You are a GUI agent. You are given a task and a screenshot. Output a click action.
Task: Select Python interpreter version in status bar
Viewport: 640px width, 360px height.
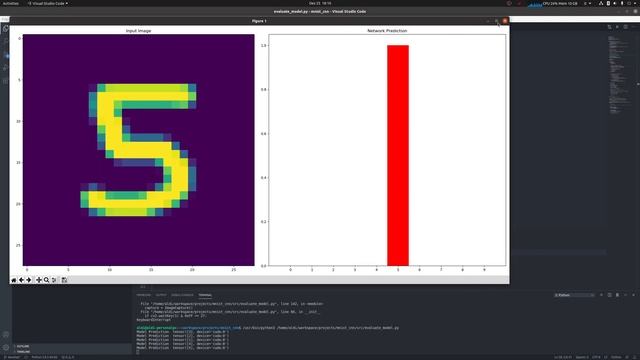coord(44,357)
